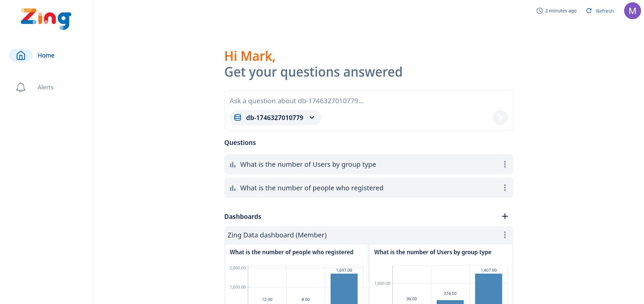The height and width of the screenshot is (304, 644).
Task: Click the database icon in the selector
Action: [x=238, y=117]
